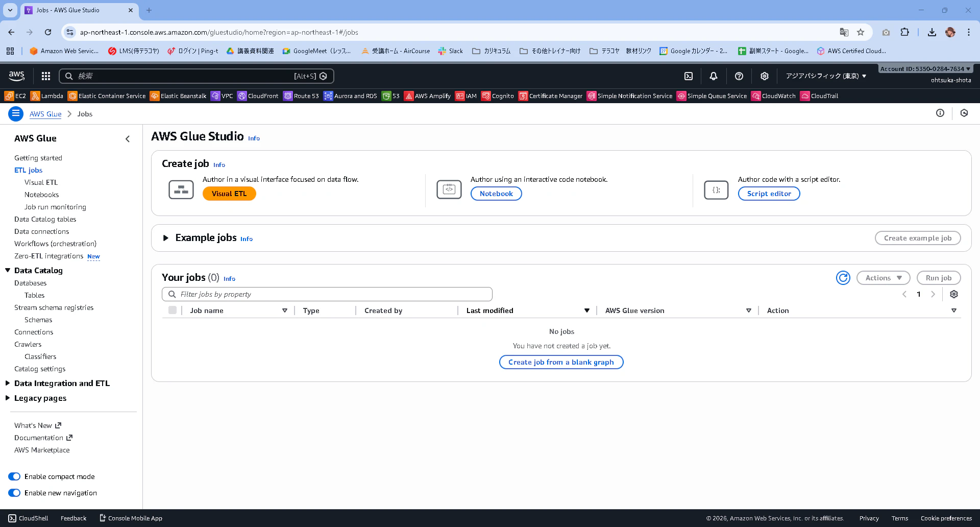Open the Route 53 service shortcut
The height and width of the screenshot is (527, 980).
(x=301, y=96)
